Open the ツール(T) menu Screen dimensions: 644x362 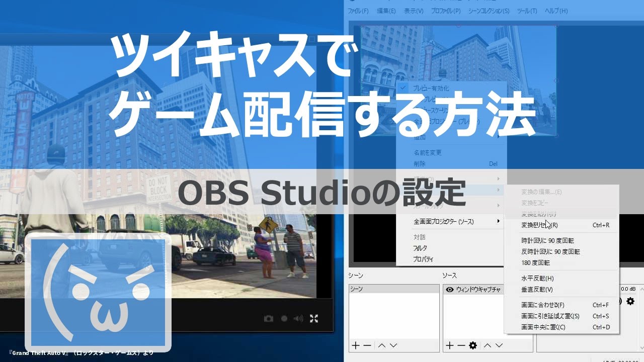click(527, 11)
